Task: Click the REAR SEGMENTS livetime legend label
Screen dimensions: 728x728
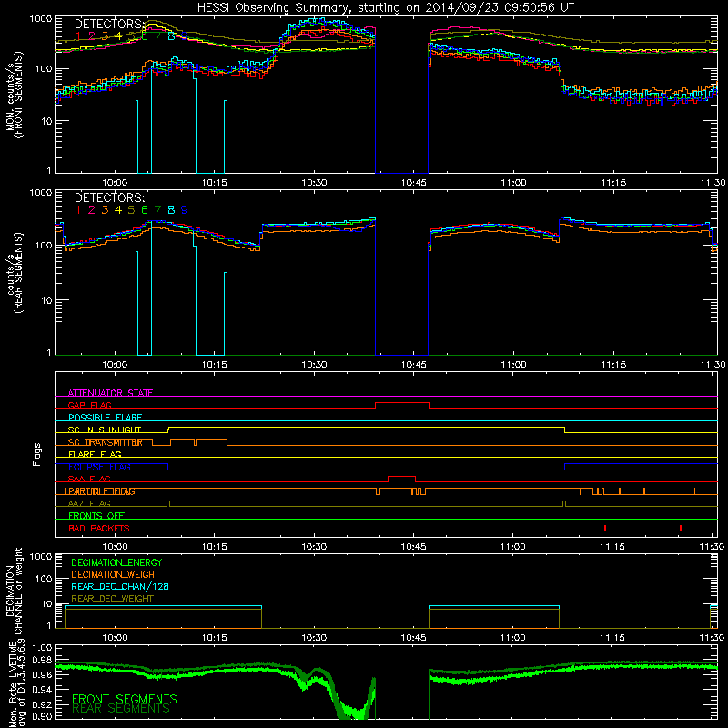Action: pyautogui.click(x=121, y=709)
